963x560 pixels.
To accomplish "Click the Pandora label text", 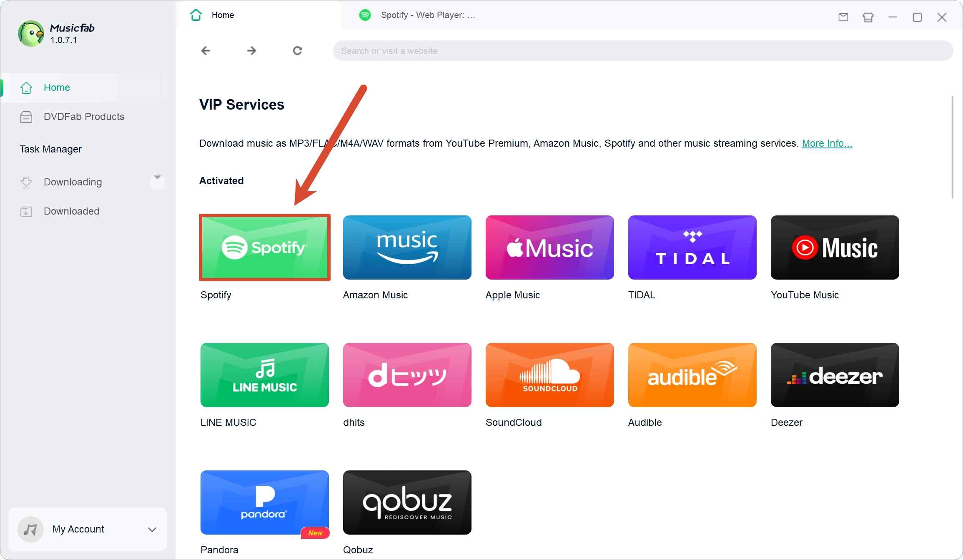I will coord(219,550).
